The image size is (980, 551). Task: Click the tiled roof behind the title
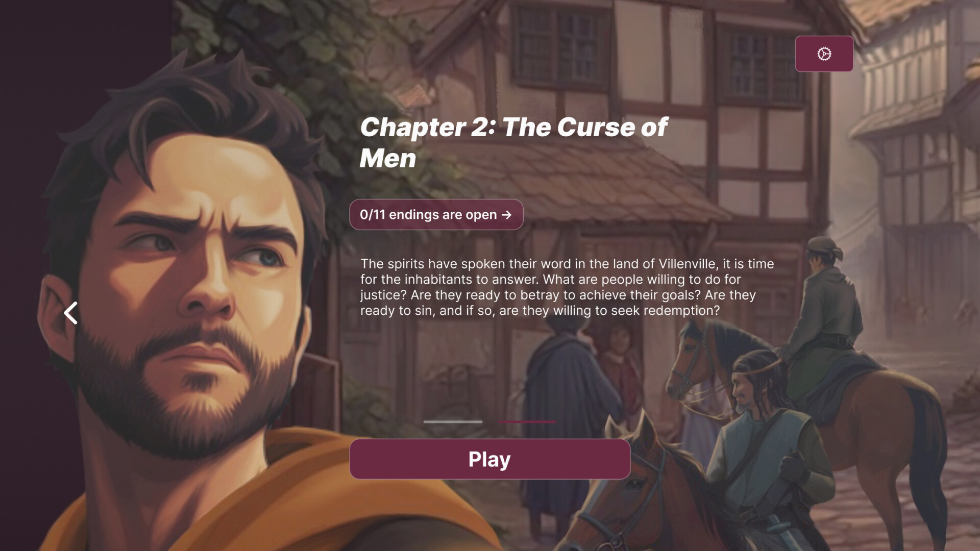point(587,179)
